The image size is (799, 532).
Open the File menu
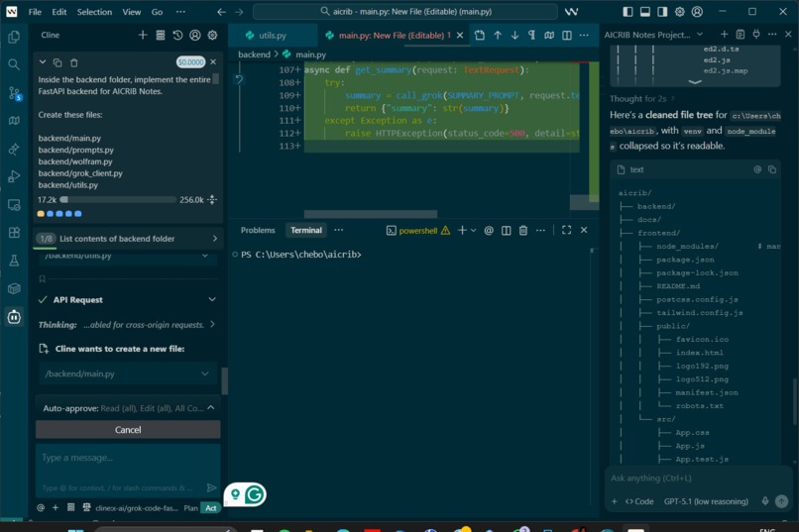[x=35, y=12]
